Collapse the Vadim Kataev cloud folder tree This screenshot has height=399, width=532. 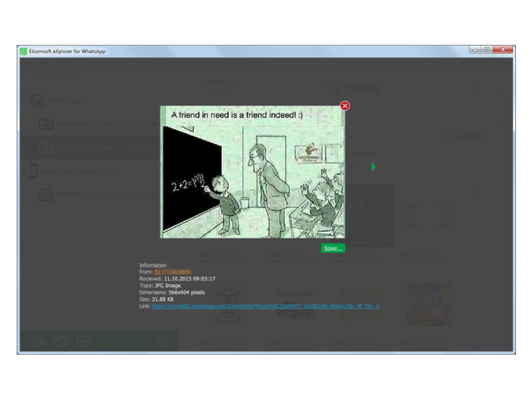click(24, 100)
